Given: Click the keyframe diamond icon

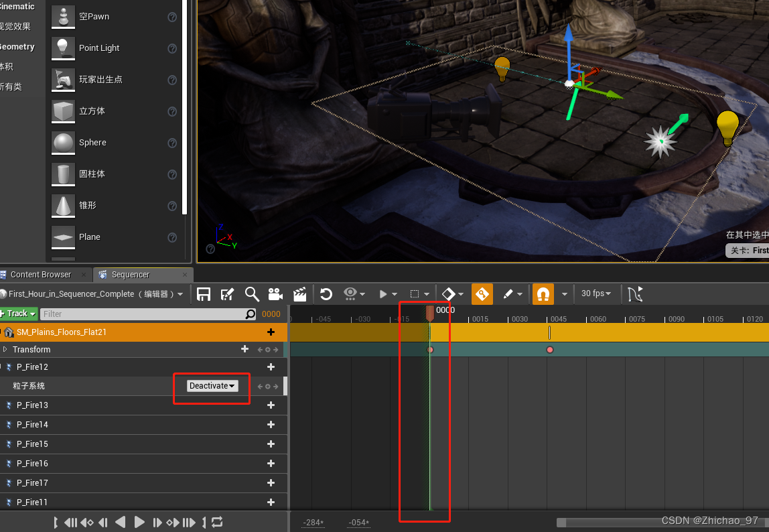Looking at the screenshot, I should point(447,293).
